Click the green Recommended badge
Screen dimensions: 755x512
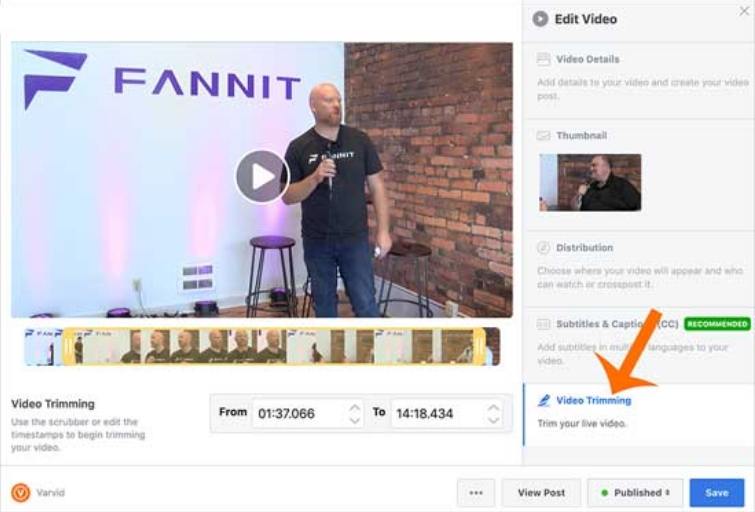(x=717, y=324)
